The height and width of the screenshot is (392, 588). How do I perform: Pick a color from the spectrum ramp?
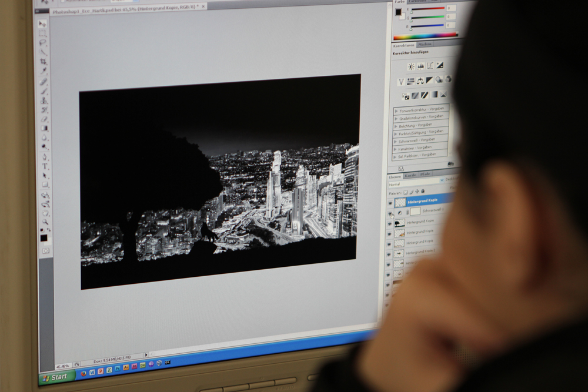[x=426, y=36]
